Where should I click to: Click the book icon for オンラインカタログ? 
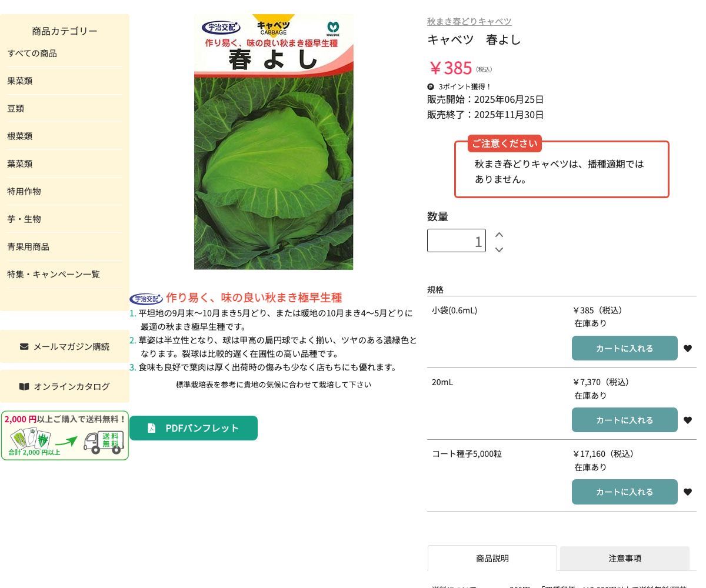[24, 386]
